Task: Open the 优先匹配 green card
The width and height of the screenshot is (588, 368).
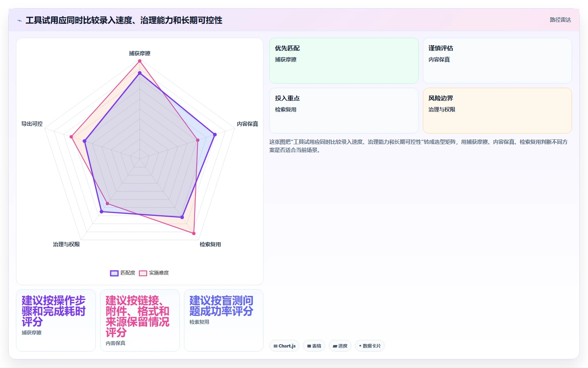Action: tap(344, 61)
